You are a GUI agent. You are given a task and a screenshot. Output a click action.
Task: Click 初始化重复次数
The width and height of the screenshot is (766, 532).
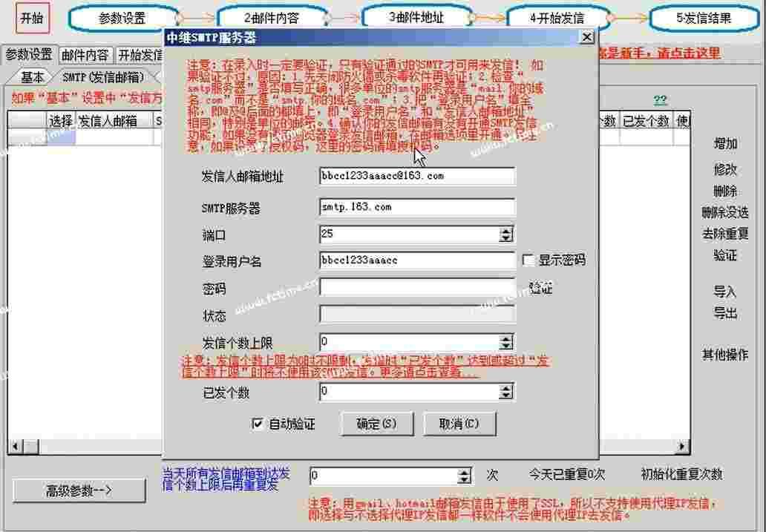pos(681,474)
